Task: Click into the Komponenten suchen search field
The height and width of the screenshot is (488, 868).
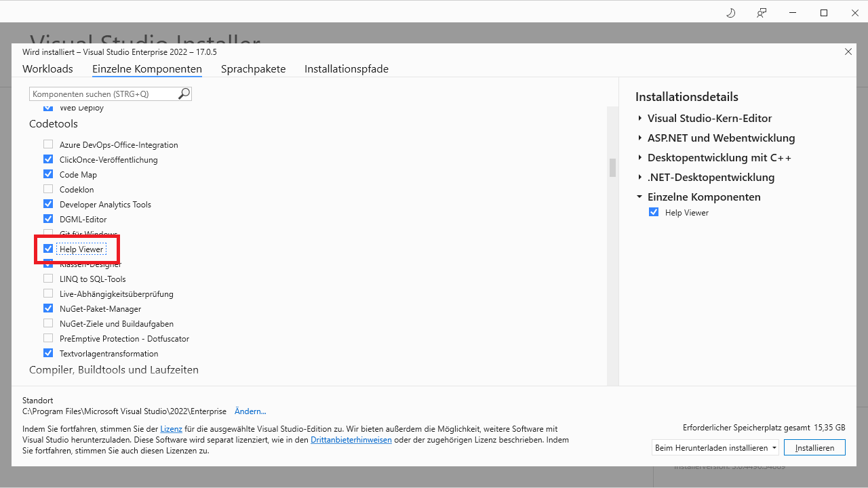Action: pos(102,94)
